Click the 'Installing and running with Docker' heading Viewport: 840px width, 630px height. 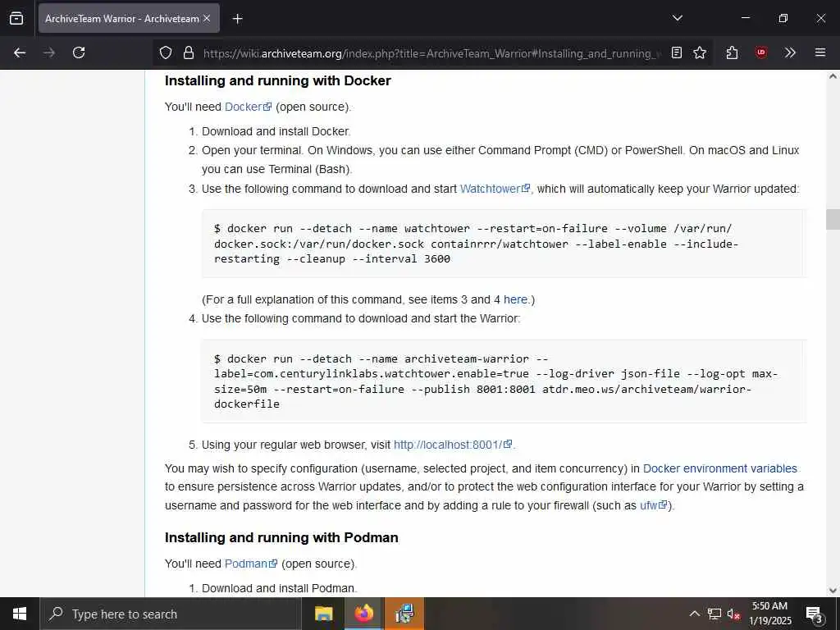277,81
